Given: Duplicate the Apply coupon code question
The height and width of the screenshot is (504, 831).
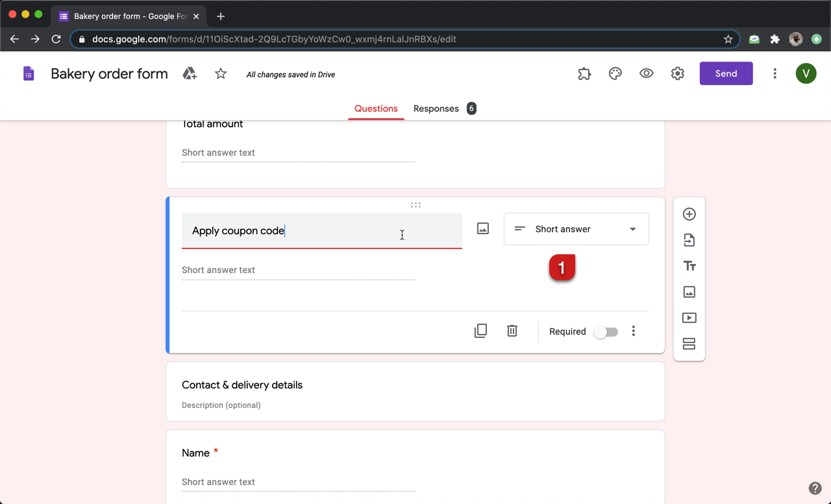Looking at the screenshot, I should point(480,331).
